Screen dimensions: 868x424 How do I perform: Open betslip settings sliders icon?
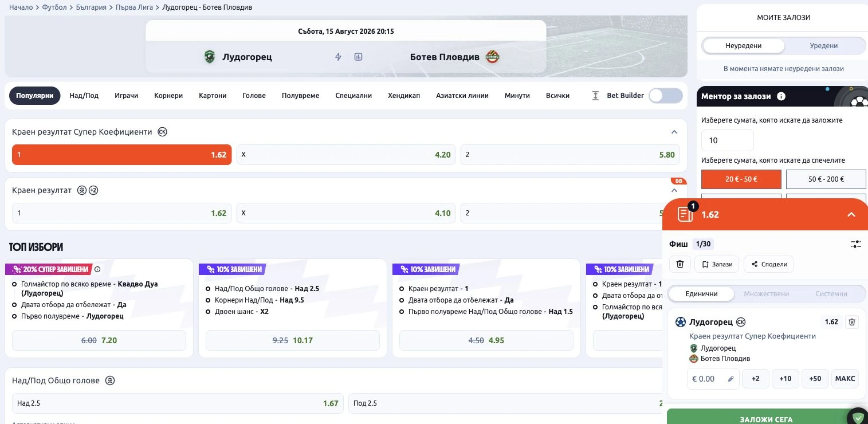(856, 244)
